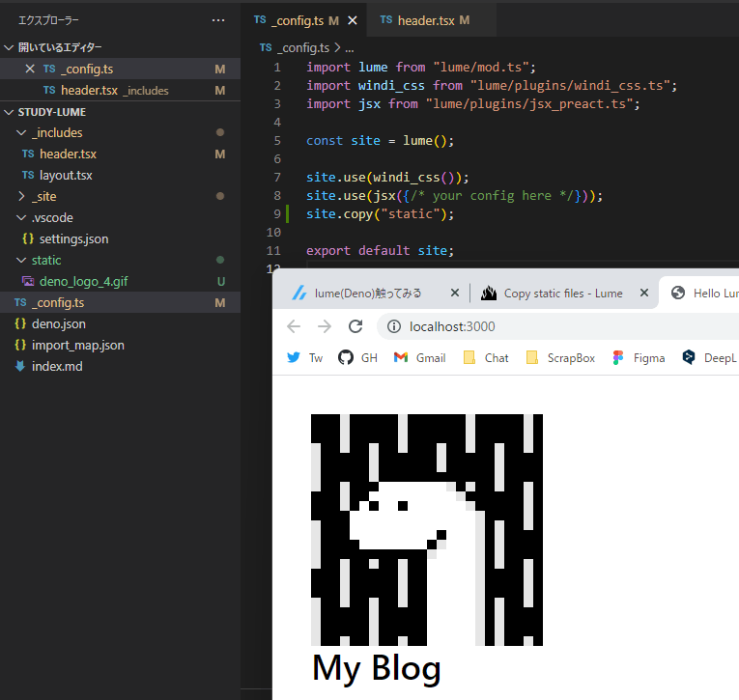739x700 pixels.
Task: Click the windi_css import line
Action: click(x=492, y=85)
